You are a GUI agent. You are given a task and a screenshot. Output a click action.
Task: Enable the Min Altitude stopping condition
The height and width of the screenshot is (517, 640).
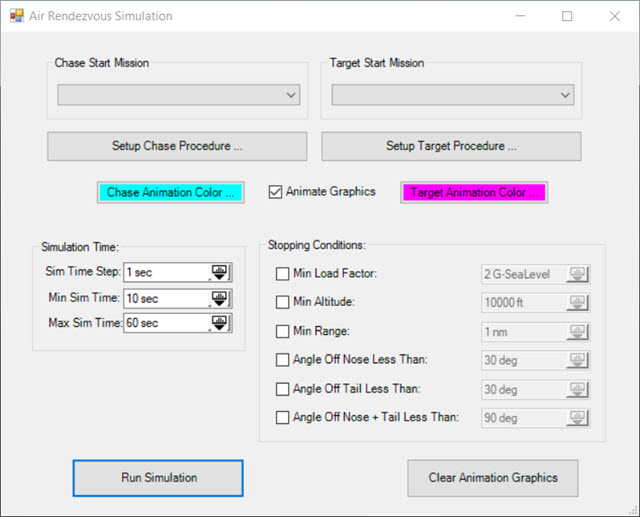point(282,303)
